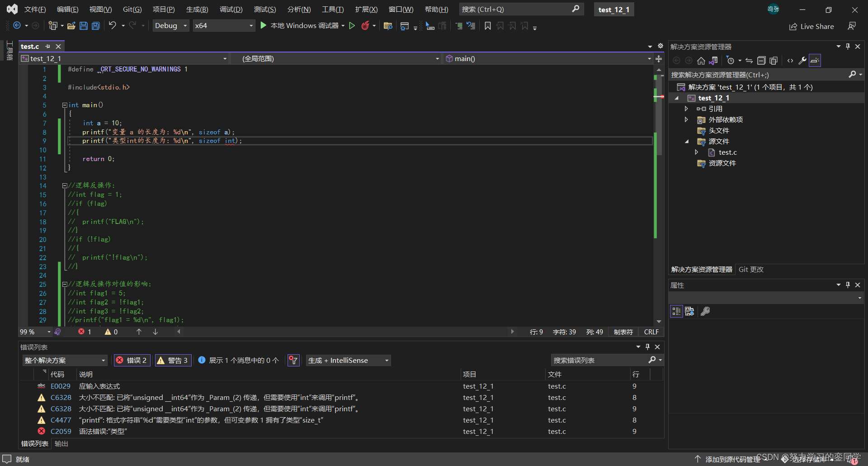Viewport: 868px width, 466px height.
Task: Click Home icon in Solution Explorer toolbar
Action: (701, 61)
